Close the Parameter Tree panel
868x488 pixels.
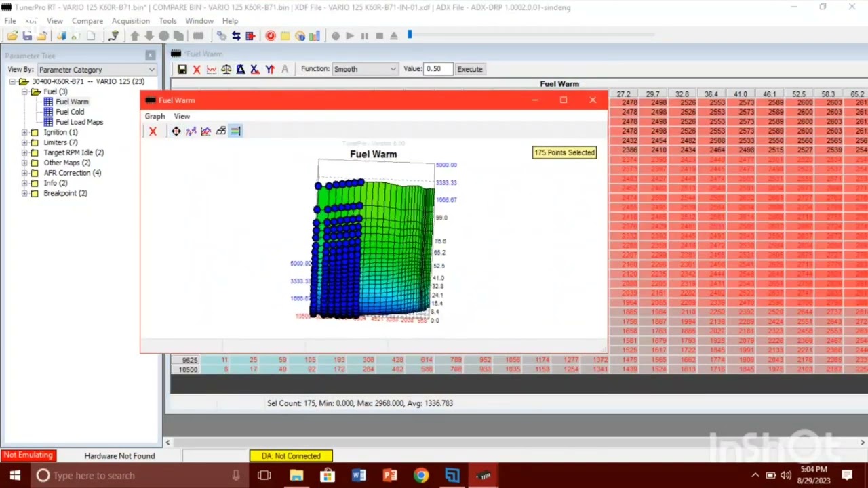click(150, 56)
